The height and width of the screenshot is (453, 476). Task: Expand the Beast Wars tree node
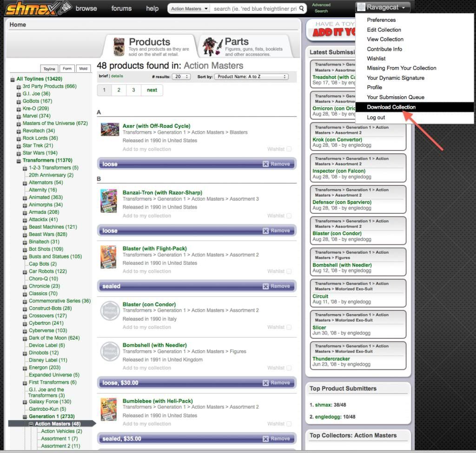point(25,235)
